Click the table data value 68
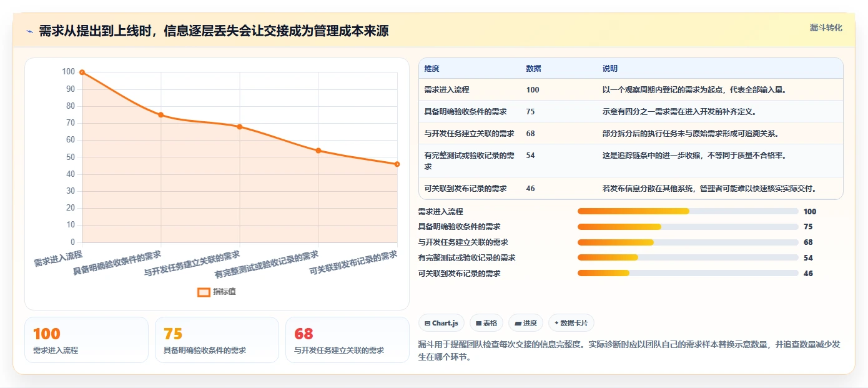Screen dimensions: 868x388 531,134
